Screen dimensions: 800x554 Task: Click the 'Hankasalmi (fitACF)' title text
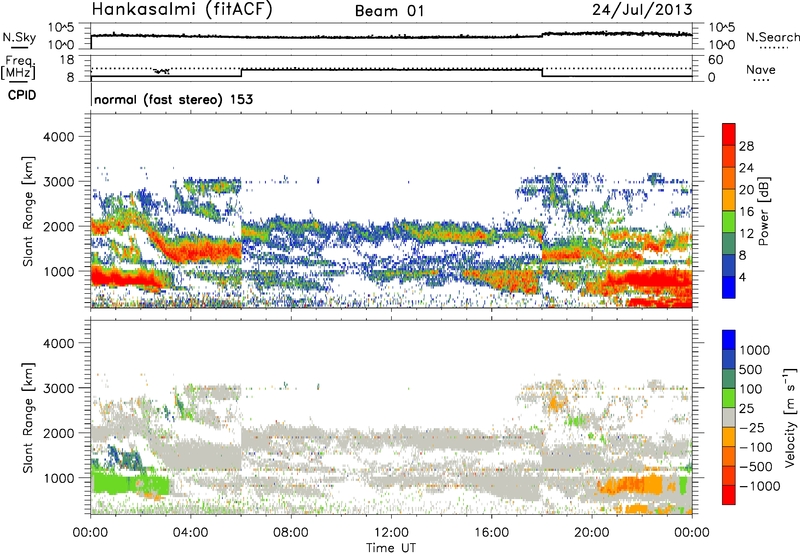[x=182, y=9]
